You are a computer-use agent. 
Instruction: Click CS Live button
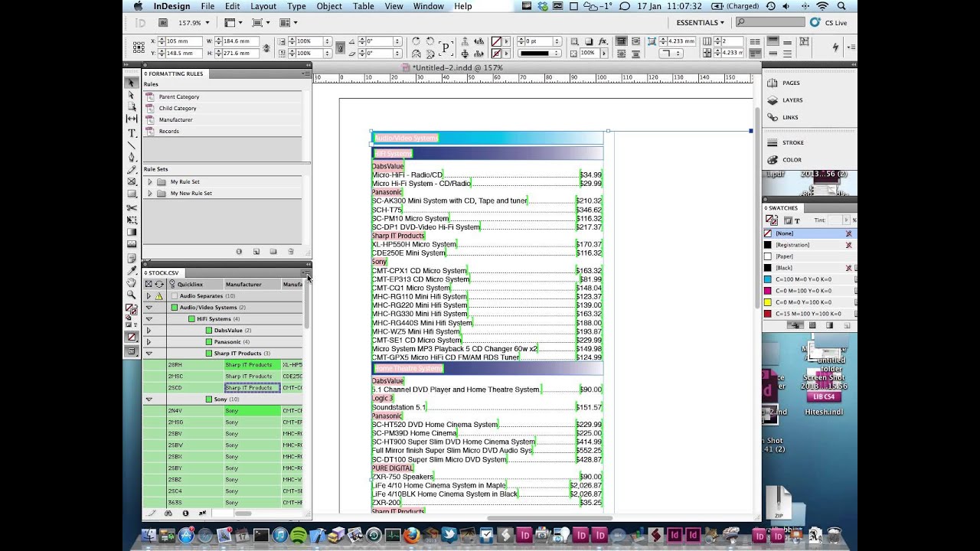click(x=829, y=23)
